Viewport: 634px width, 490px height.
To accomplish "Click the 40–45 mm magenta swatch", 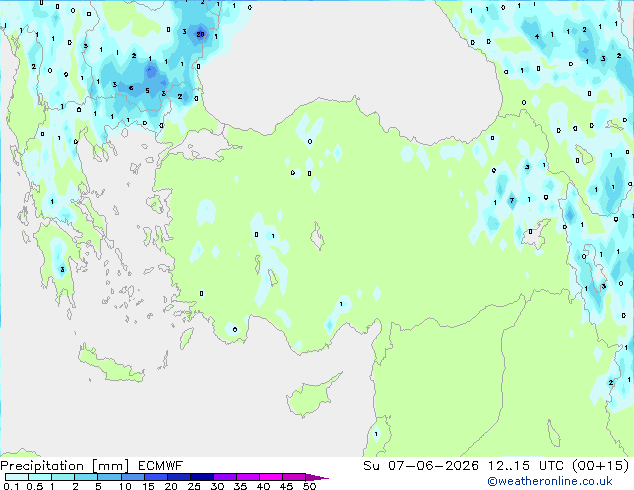I will pyautogui.click(x=271, y=477).
